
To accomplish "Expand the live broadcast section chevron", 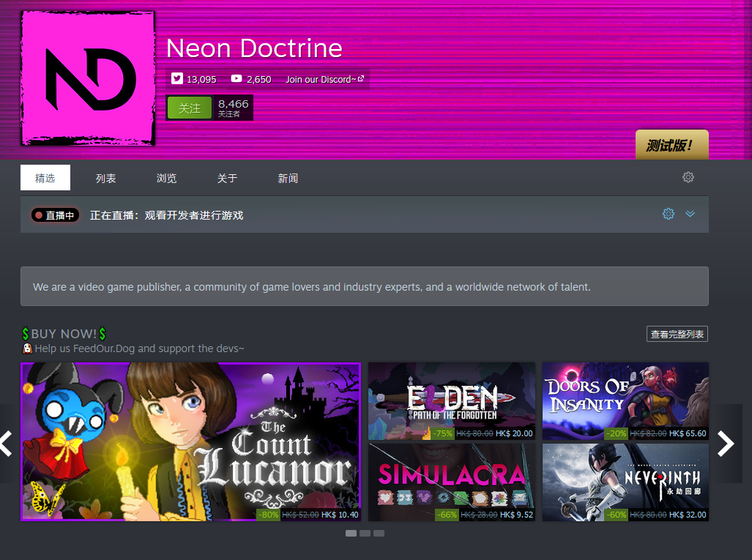I will tap(690, 214).
